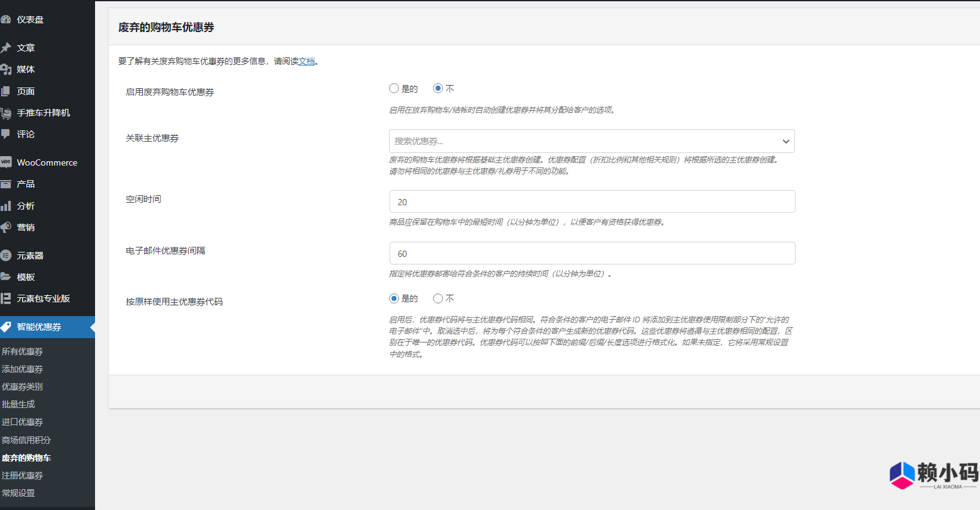Open the 文档 documentation link
980x510 pixels.
(x=306, y=62)
